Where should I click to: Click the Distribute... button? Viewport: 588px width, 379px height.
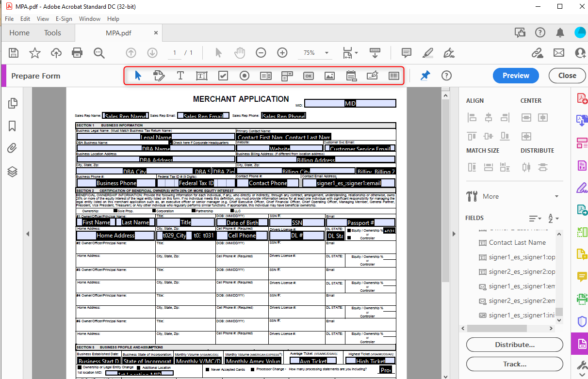tap(515, 345)
